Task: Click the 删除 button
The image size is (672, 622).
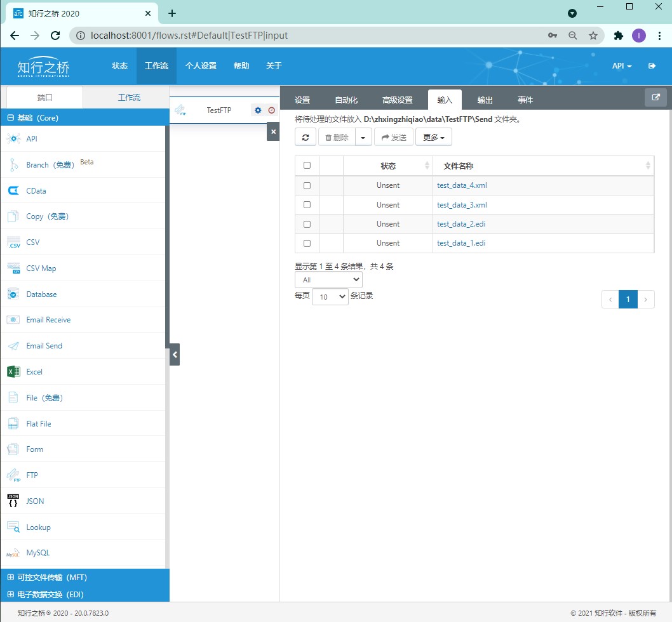Action: click(337, 138)
